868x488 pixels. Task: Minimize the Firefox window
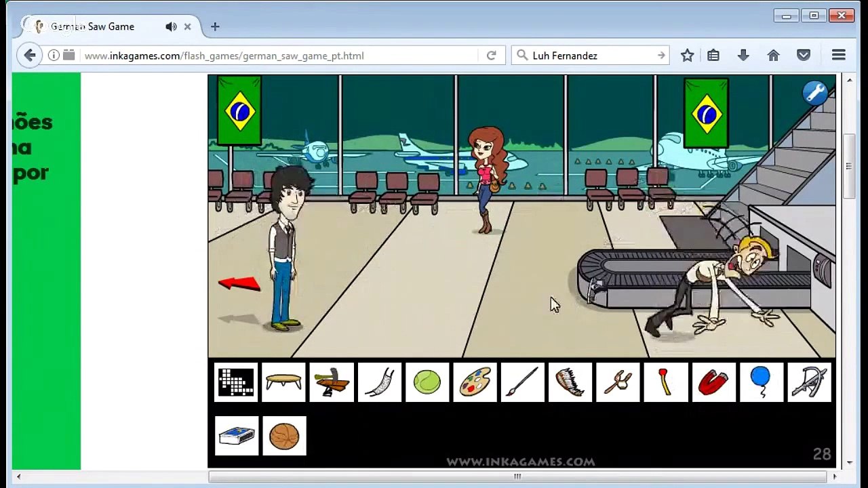click(787, 16)
